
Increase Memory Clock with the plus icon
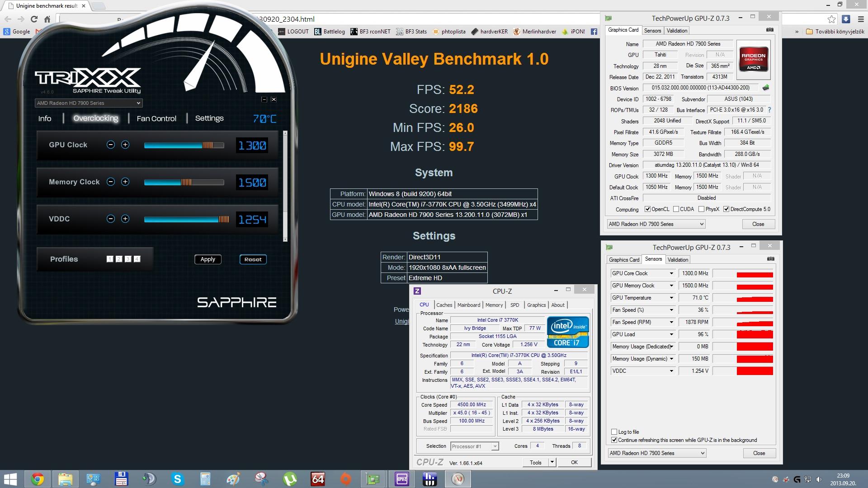(x=125, y=182)
